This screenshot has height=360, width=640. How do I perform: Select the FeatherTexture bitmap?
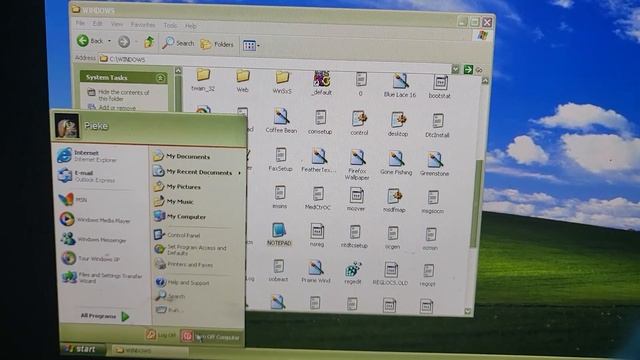tap(318, 160)
